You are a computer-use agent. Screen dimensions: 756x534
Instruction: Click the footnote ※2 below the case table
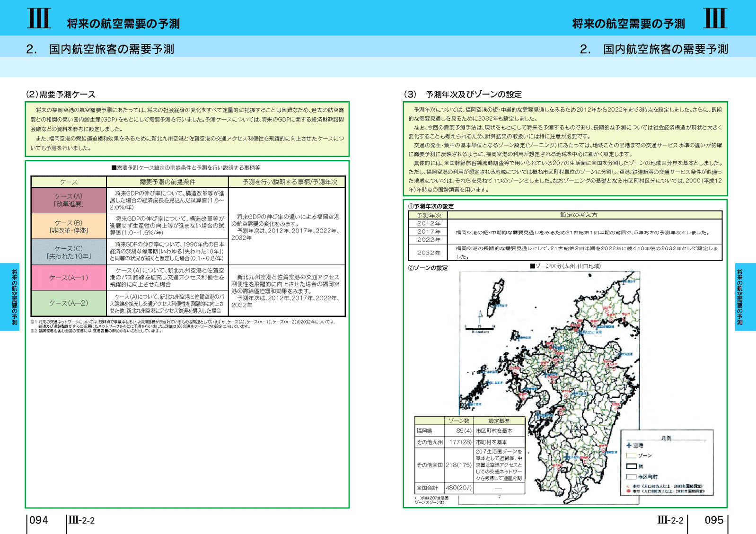tap(97, 331)
